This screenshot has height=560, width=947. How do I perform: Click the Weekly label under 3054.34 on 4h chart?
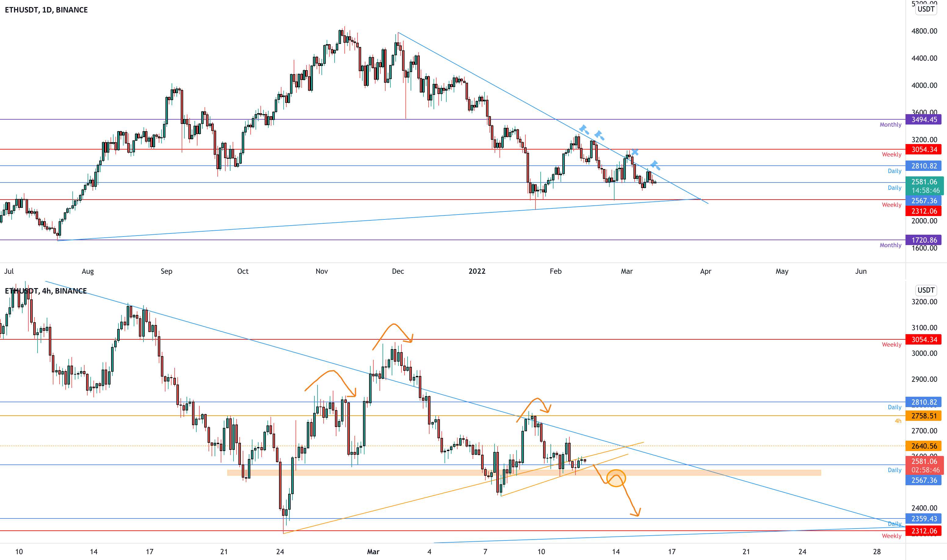coord(891,345)
